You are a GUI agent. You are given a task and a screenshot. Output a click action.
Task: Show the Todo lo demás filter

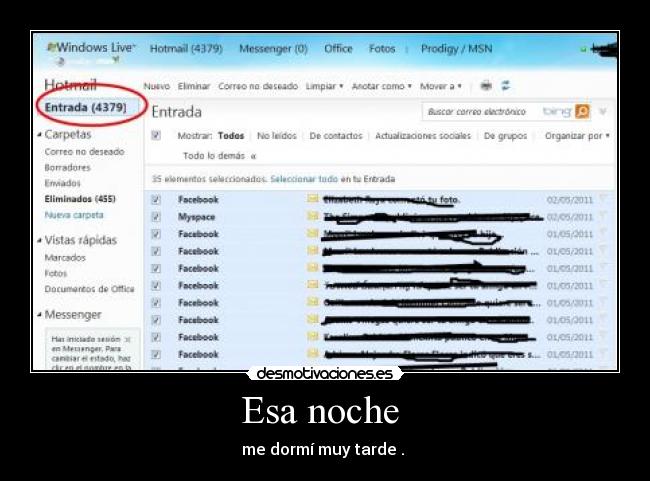[214, 156]
